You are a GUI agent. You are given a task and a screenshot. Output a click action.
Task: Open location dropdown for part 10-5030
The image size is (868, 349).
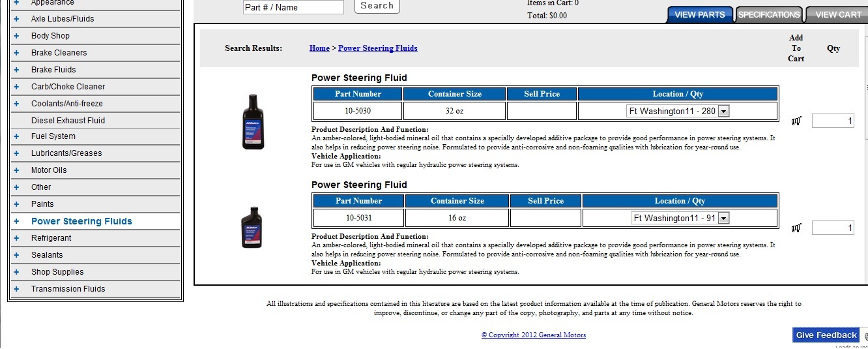click(x=678, y=112)
